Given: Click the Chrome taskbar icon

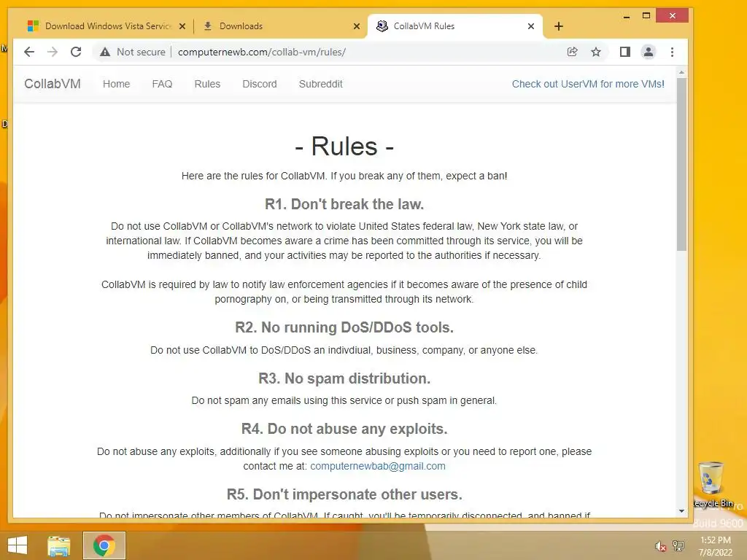Looking at the screenshot, I should click(104, 545).
